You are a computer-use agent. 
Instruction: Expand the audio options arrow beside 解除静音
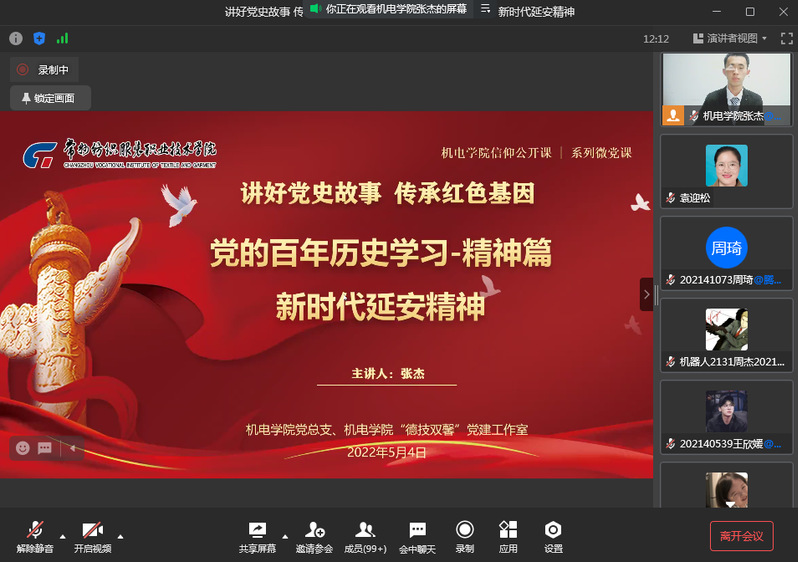point(63,534)
